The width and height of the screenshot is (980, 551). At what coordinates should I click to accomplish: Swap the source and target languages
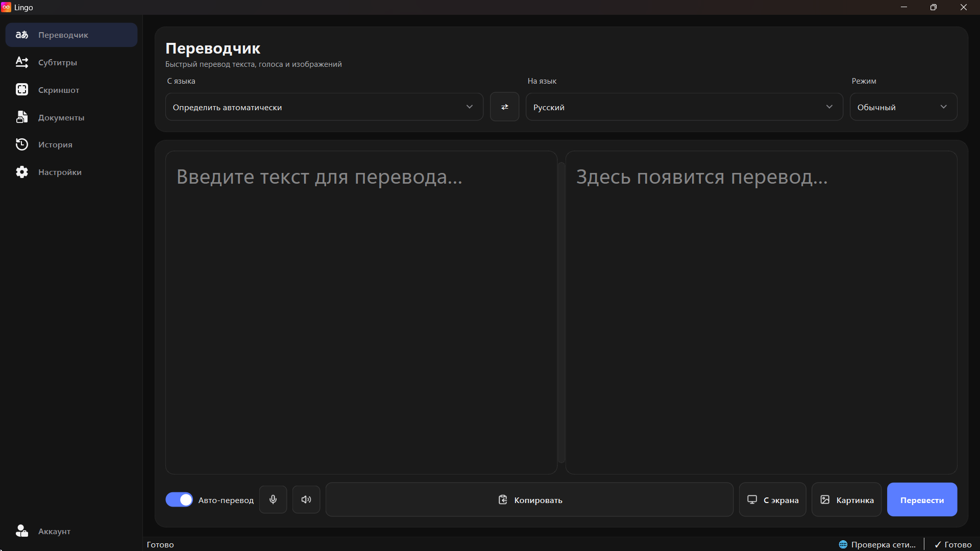[x=504, y=107]
